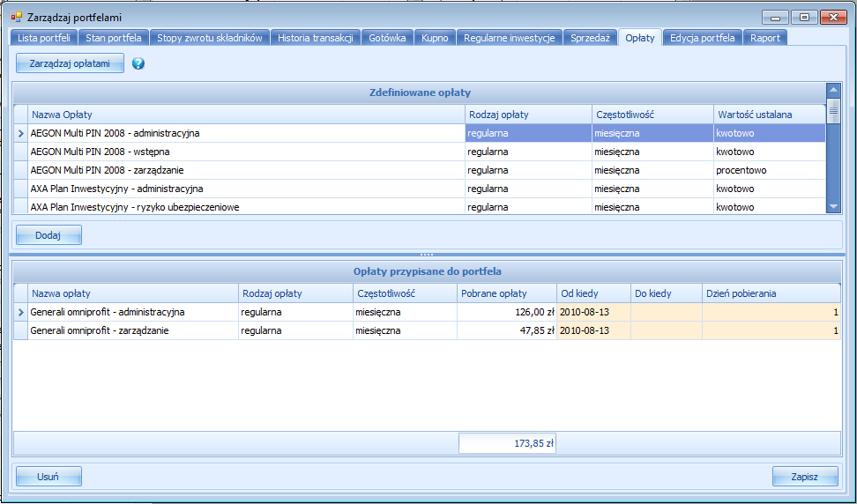The image size is (857, 504).
Task: Close the Zarządzaj portfelami window
Action: tap(833, 18)
